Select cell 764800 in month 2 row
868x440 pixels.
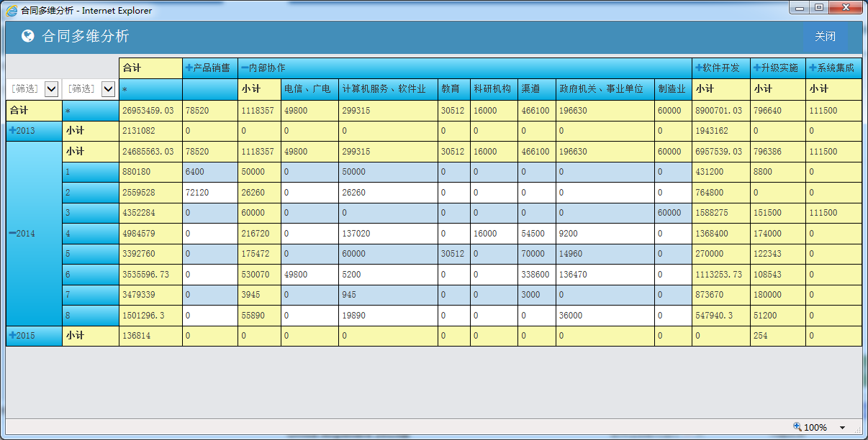tap(721, 193)
